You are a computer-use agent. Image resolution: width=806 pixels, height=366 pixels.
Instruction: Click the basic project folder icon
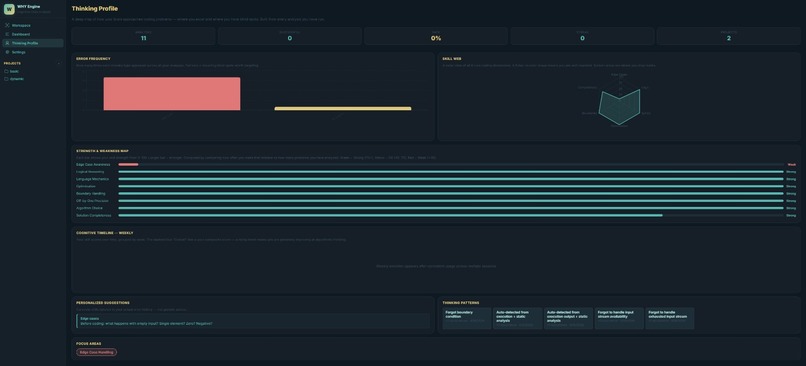coord(6,71)
